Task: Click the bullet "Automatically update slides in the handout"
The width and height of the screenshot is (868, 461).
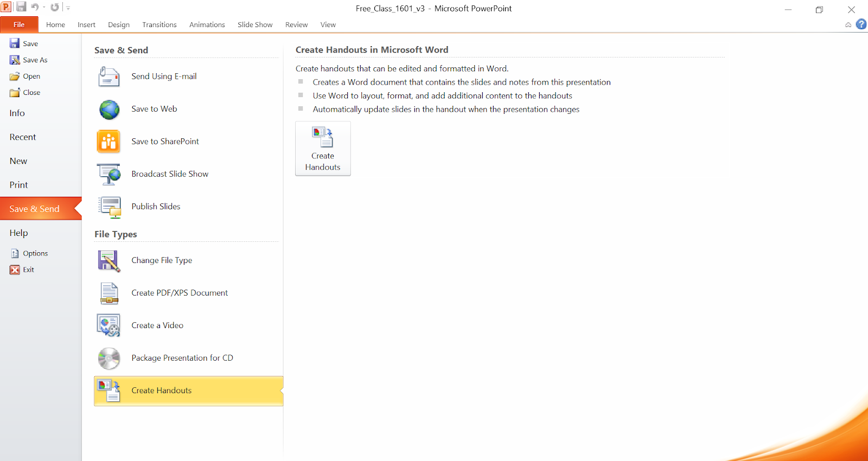Action: tap(446, 110)
